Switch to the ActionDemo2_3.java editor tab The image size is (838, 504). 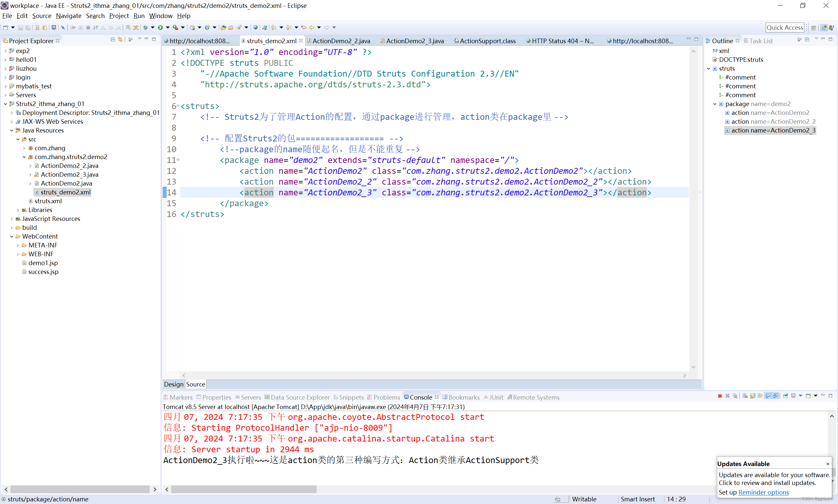point(412,41)
